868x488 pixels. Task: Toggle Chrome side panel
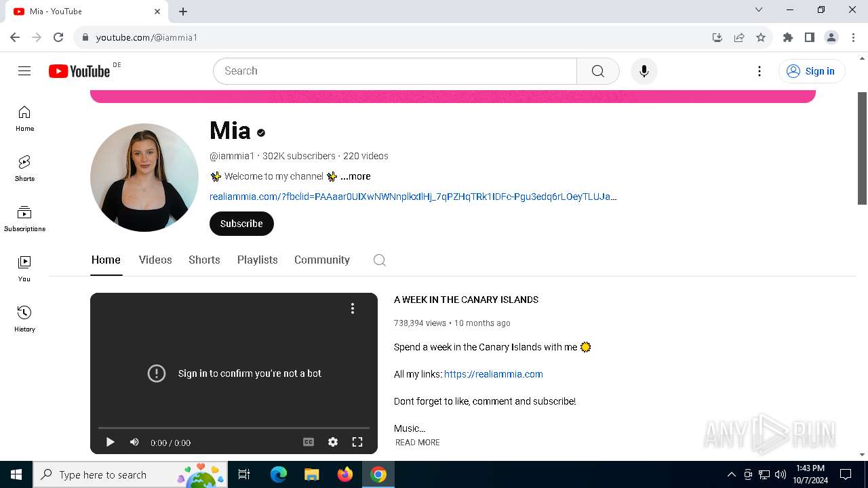pyautogui.click(x=810, y=37)
